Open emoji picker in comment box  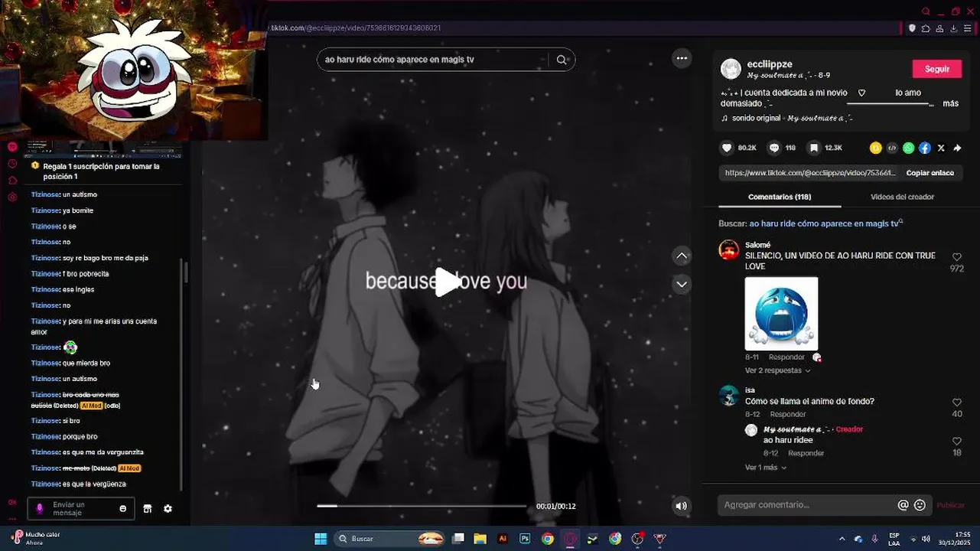tap(920, 505)
